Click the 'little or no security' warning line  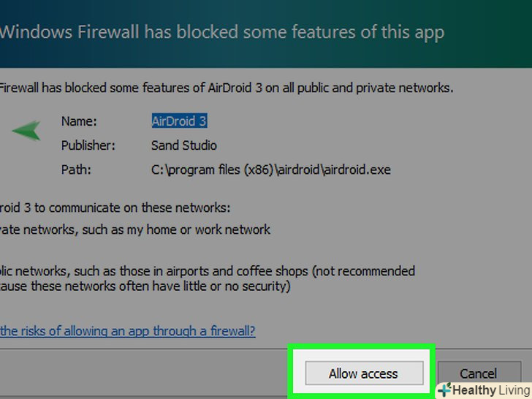[x=146, y=286]
